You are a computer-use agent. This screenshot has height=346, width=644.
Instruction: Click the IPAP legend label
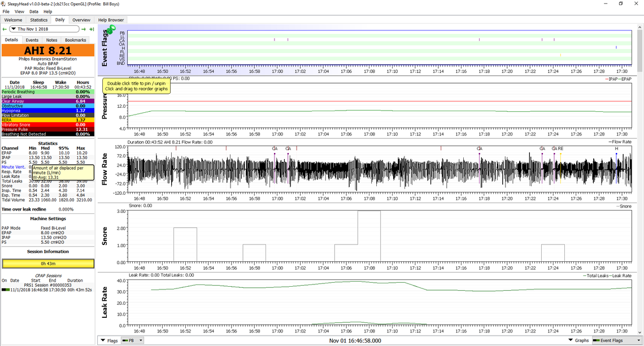pyautogui.click(x=613, y=79)
